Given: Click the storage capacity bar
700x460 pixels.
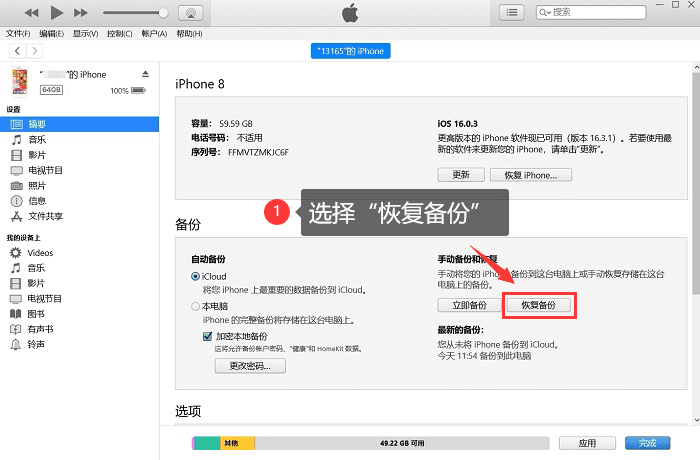Looking at the screenshot, I should tap(371, 443).
